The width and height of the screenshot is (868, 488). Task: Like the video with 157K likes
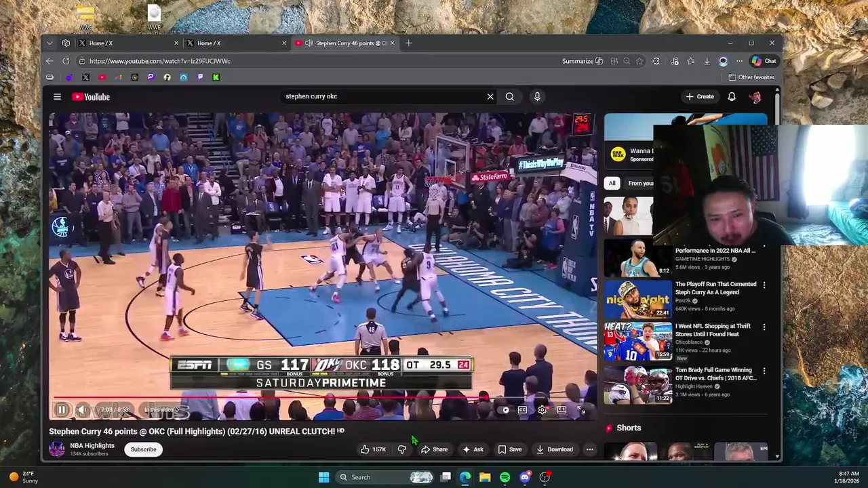click(373, 449)
